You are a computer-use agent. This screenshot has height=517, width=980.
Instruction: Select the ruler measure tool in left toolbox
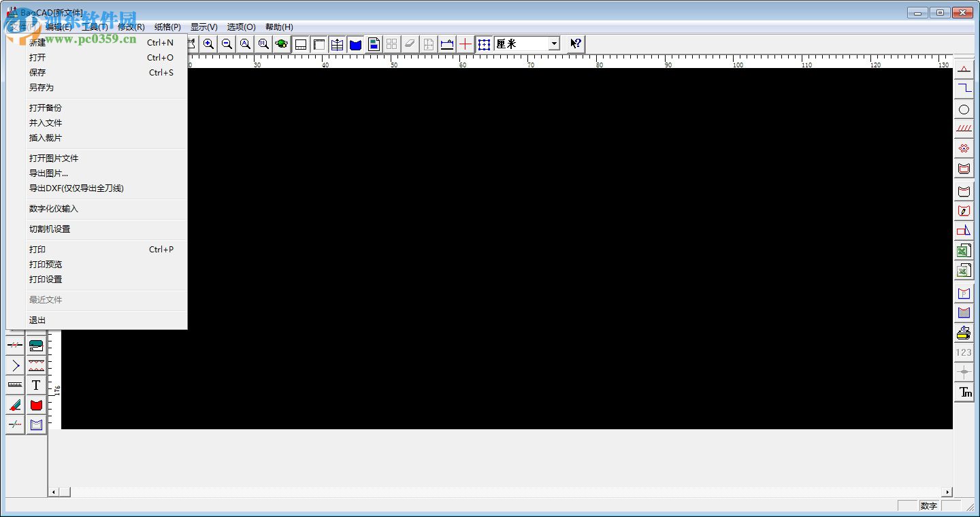[x=15, y=385]
